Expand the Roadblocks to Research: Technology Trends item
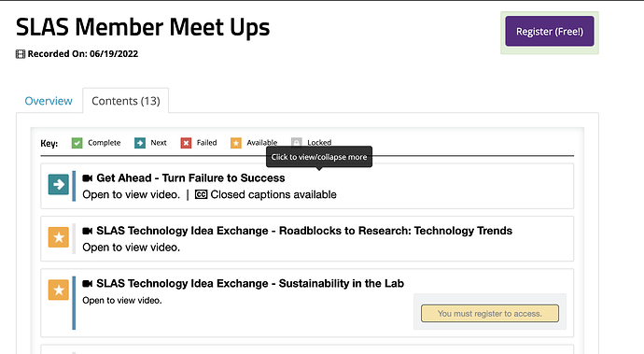This screenshot has height=354, width=644. 304,231
